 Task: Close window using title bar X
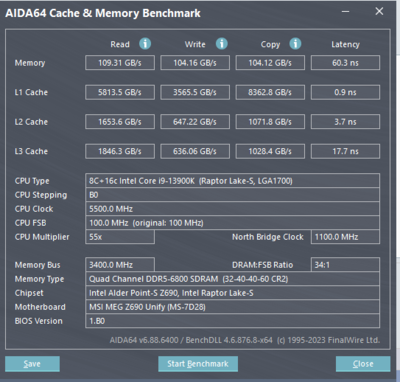[x=379, y=11]
